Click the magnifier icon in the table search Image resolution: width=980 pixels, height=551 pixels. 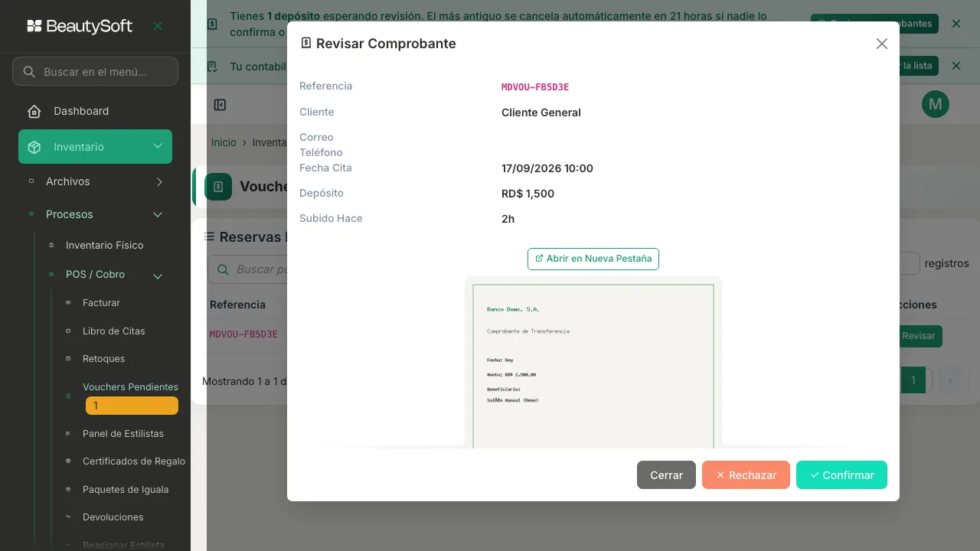(x=224, y=269)
